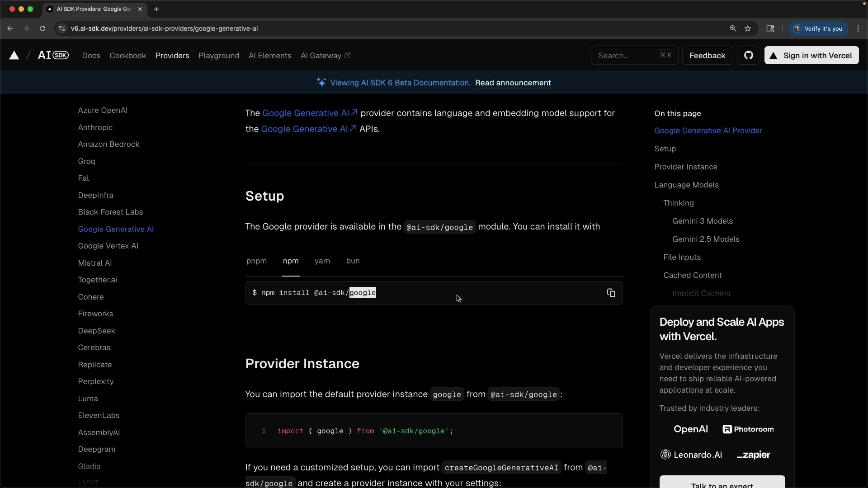Select Anthropic in sidebar
Viewport: 868px width, 488px height.
(x=95, y=127)
